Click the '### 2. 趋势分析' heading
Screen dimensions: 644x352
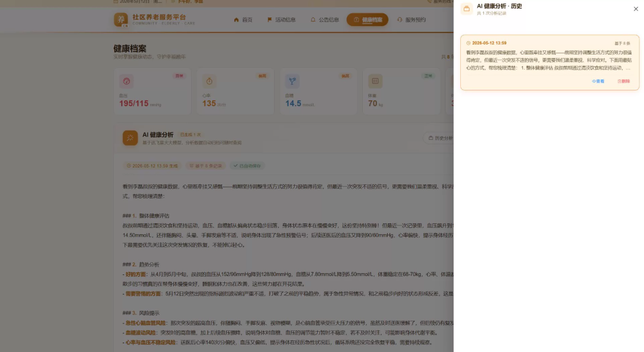(141, 264)
